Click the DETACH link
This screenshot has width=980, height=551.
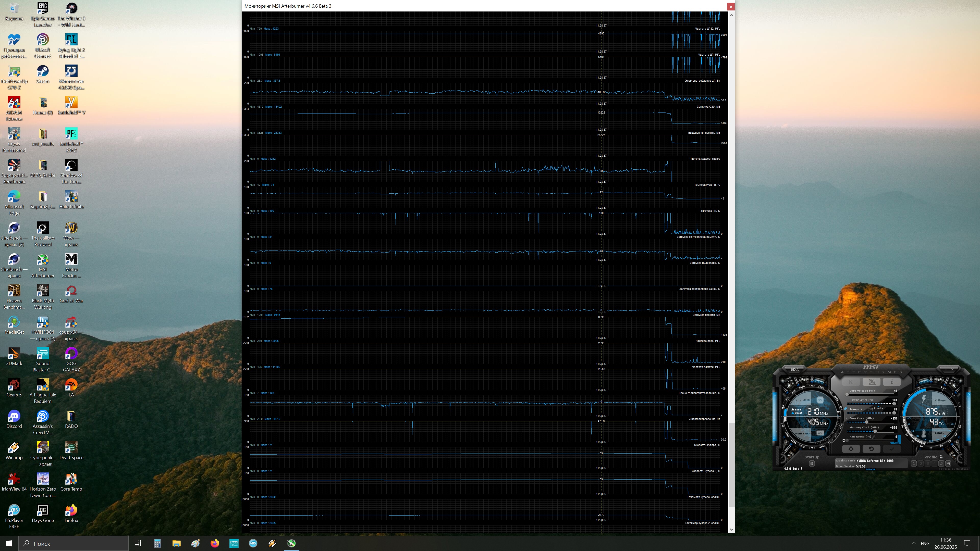point(871,469)
